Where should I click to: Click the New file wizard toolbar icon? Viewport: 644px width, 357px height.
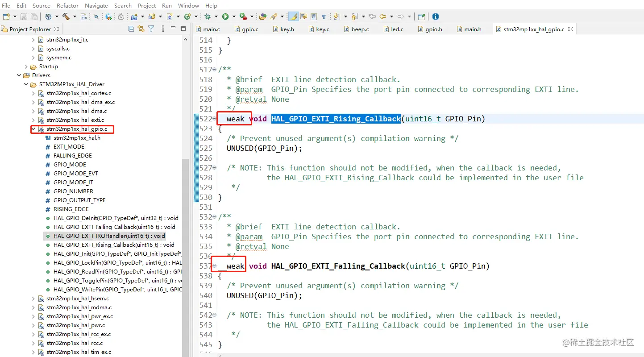coord(6,17)
